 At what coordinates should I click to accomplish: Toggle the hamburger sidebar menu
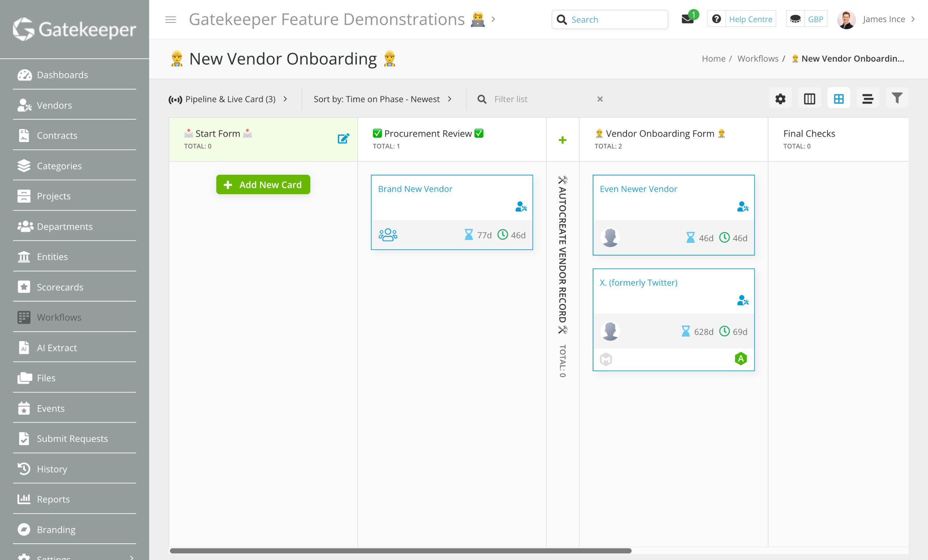click(170, 20)
